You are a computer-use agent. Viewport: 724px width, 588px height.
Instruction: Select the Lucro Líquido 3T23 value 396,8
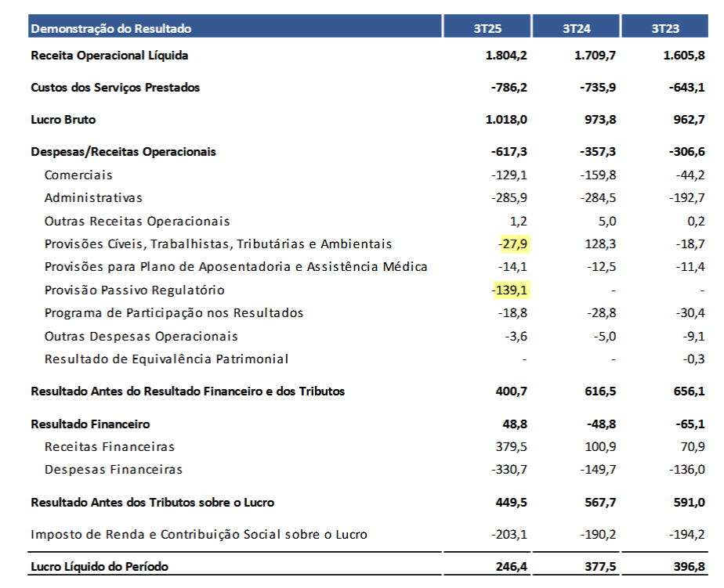coord(687,567)
